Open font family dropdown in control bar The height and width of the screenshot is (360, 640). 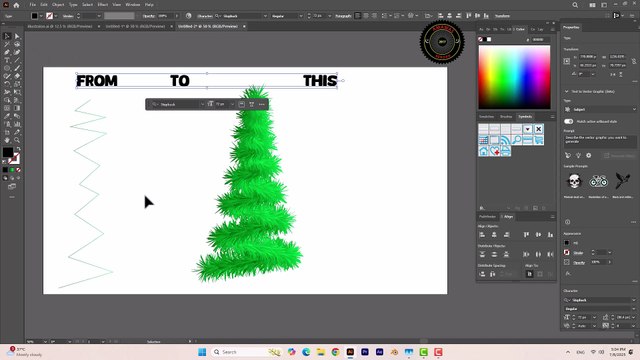[265, 16]
